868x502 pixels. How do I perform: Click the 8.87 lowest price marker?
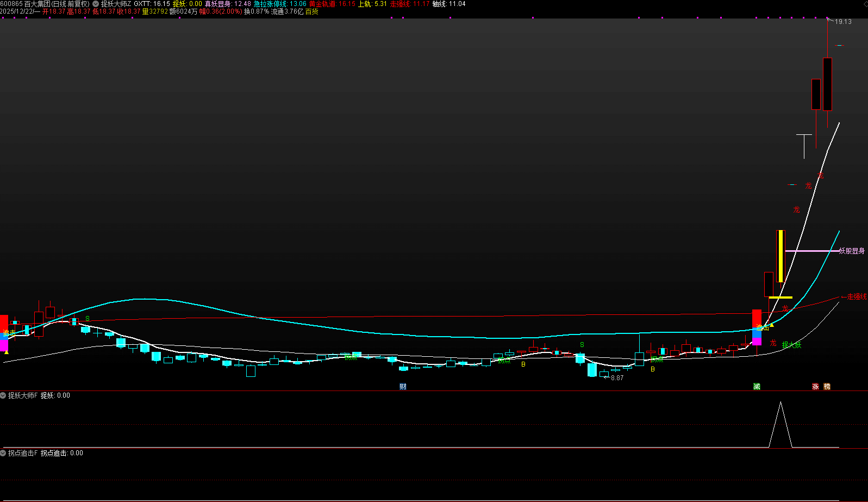[x=617, y=378]
